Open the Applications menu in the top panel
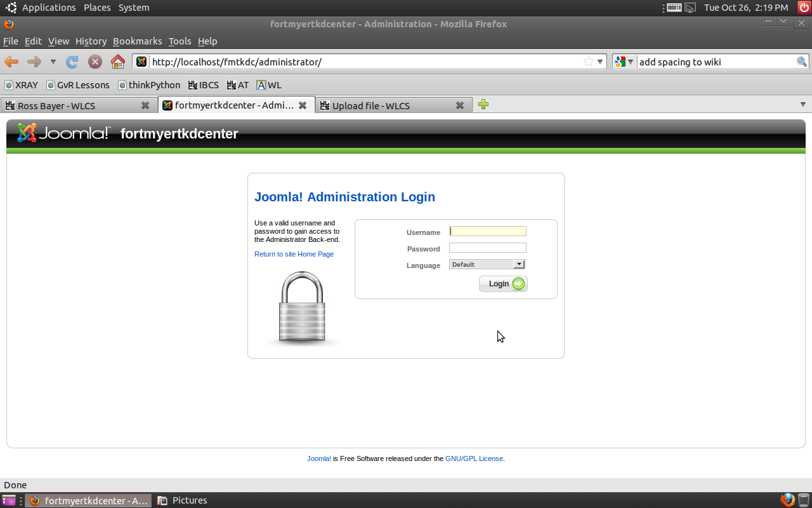 point(49,8)
